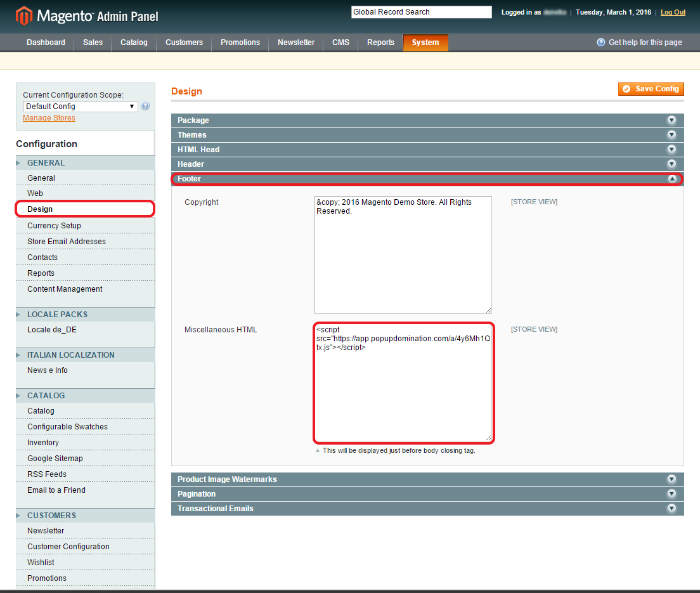Expand Product Image Watermarks arrow icon

pos(671,479)
